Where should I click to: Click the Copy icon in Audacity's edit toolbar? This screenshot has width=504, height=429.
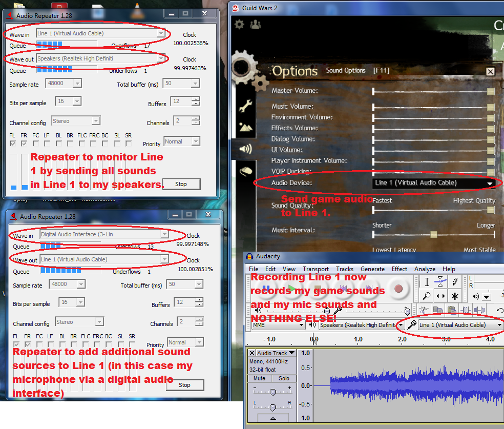click(x=438, y=310)
